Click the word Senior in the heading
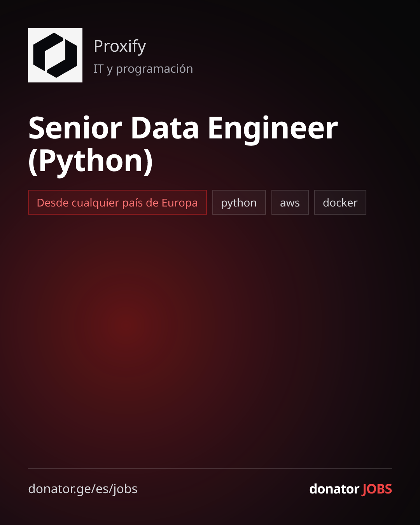The height and width of the screenshot is (525, 420). [x=75, y=128]
